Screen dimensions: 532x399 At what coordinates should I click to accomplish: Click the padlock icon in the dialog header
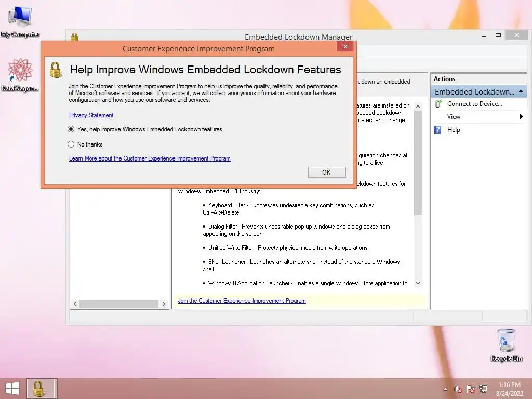(x=55, y=70)
